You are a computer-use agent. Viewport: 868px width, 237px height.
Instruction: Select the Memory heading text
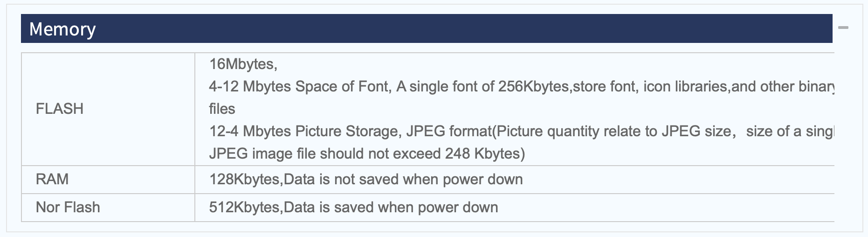62,29
